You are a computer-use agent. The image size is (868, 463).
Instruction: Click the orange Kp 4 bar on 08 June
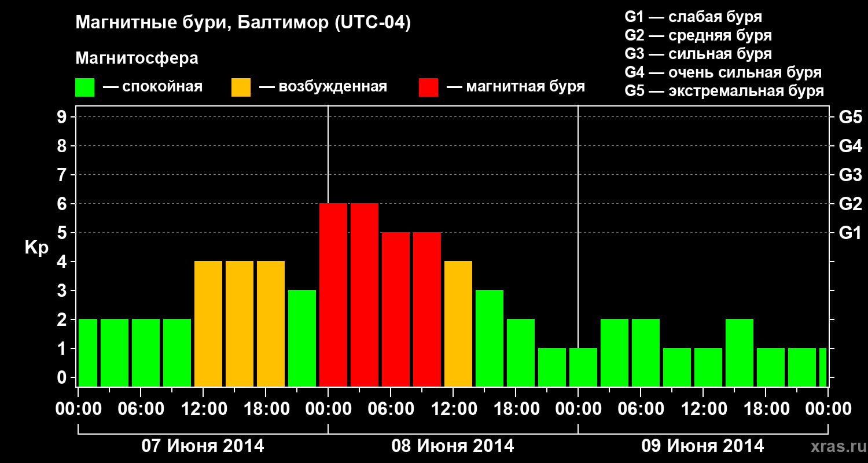click(458, 324)
